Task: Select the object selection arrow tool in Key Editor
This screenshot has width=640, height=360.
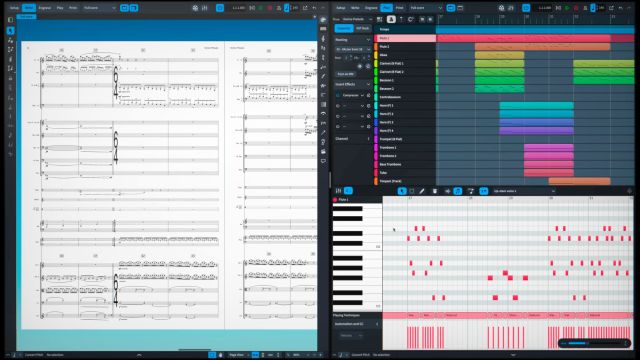Action: (402, 191)
